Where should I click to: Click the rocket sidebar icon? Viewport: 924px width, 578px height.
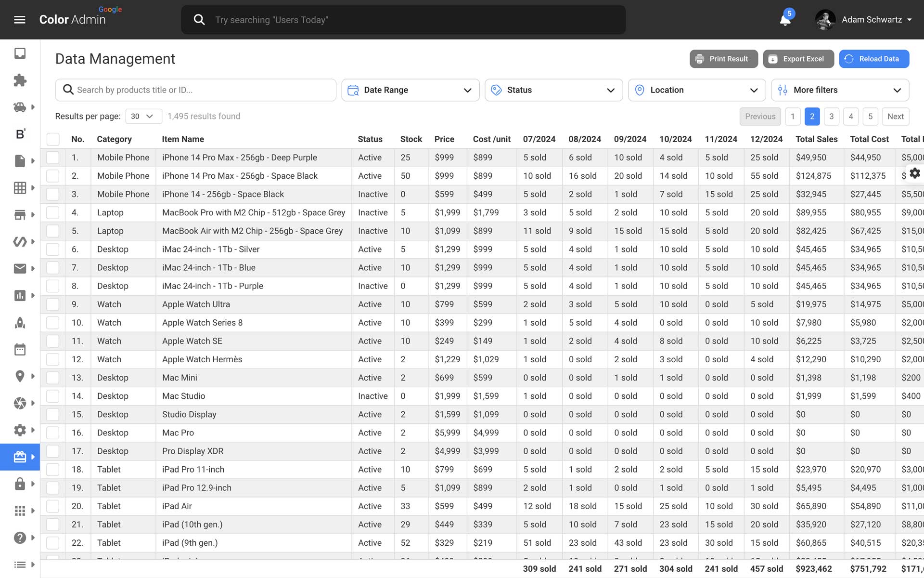point(20,322)
